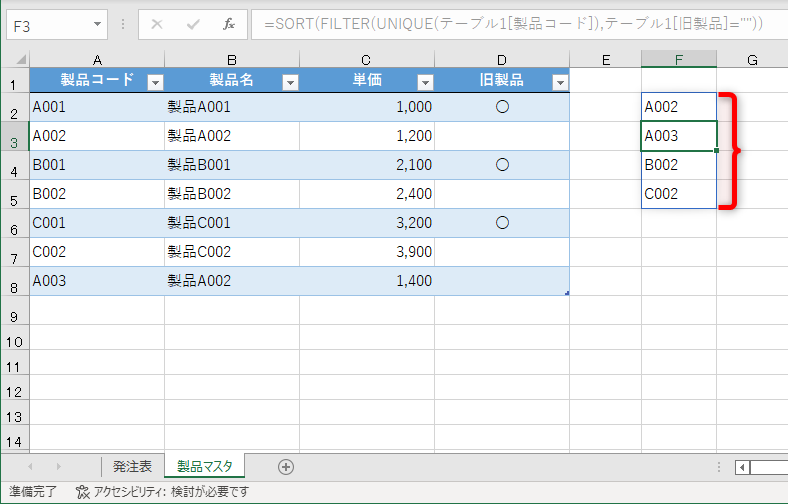Viewport: 788px width, 504px height.
Task: Select column F header
Action: tap(679, 59)
